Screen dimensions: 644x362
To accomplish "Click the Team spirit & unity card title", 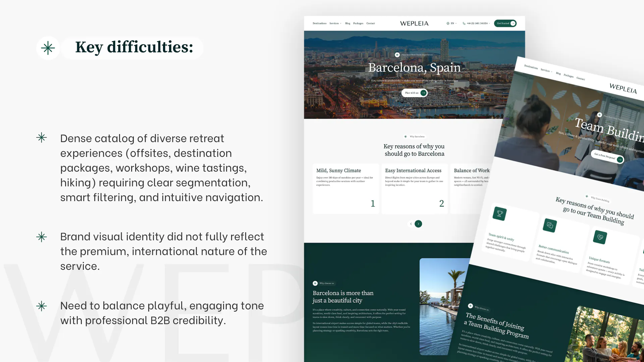I will (501, 237).
